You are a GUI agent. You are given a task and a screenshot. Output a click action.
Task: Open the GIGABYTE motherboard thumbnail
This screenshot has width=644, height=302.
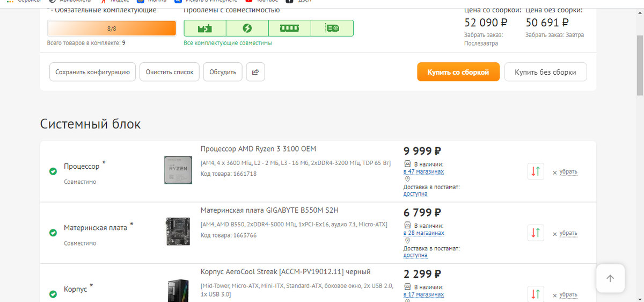[x=178, y=232]
